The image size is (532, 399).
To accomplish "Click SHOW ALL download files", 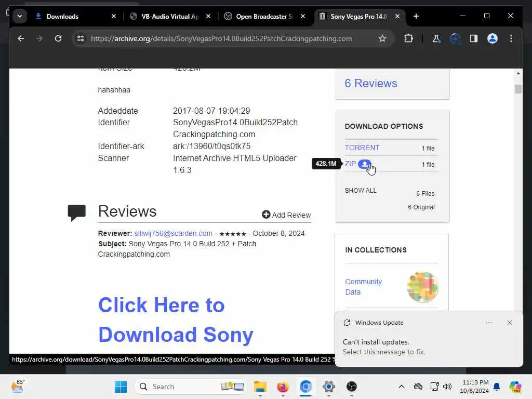I will [361, 191].
